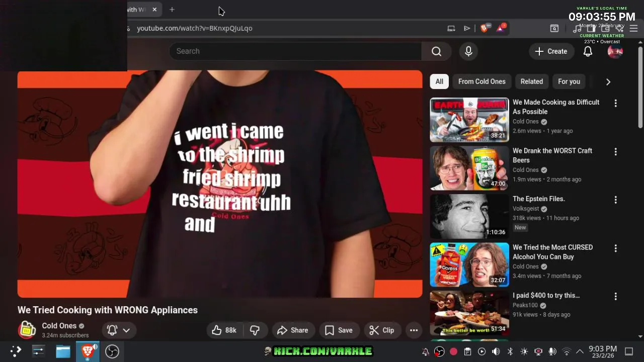
Task: Select the 'For you' filter chip
Action: tap(569, 81)
